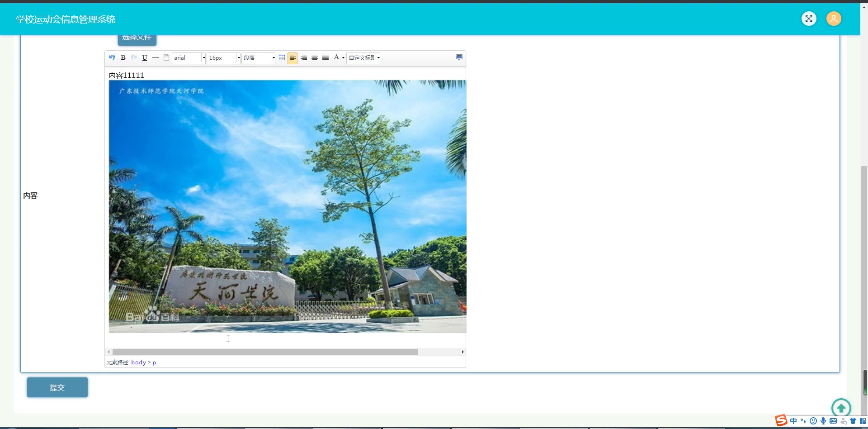The height and width of the screenshot is (429, 868).
Task: Justify text with the full-width lines icon
Action: coord(325,57)
